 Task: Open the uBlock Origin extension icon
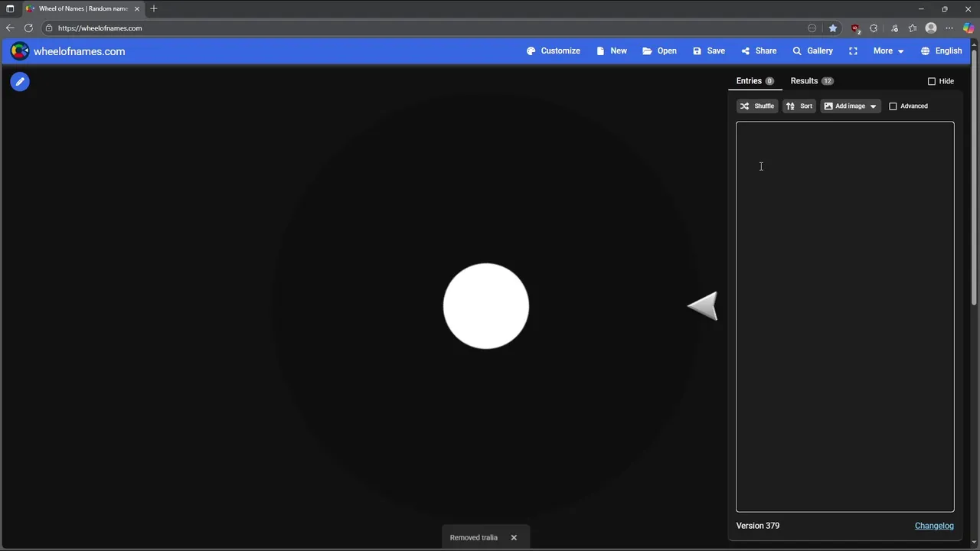click(x=855, y=28)
